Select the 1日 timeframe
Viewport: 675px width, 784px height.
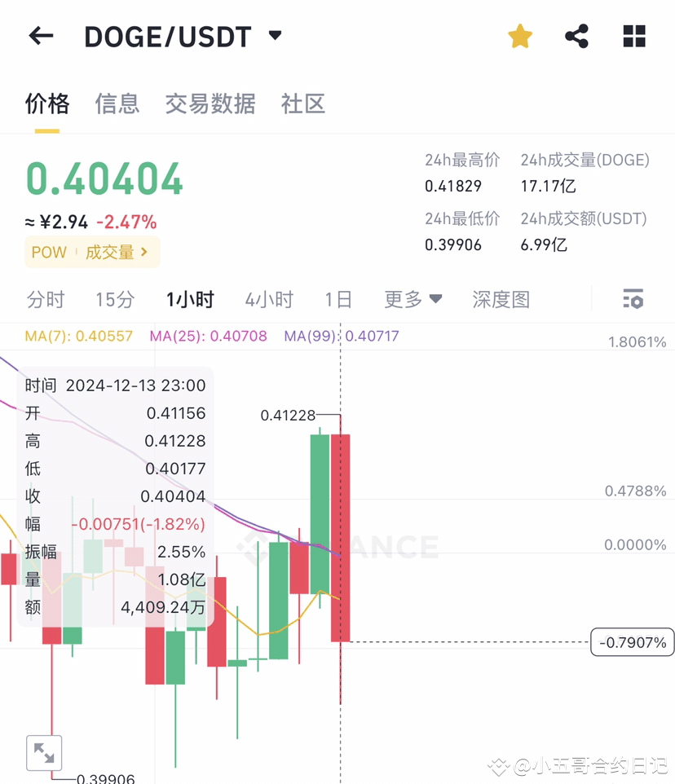coord(338,299)
